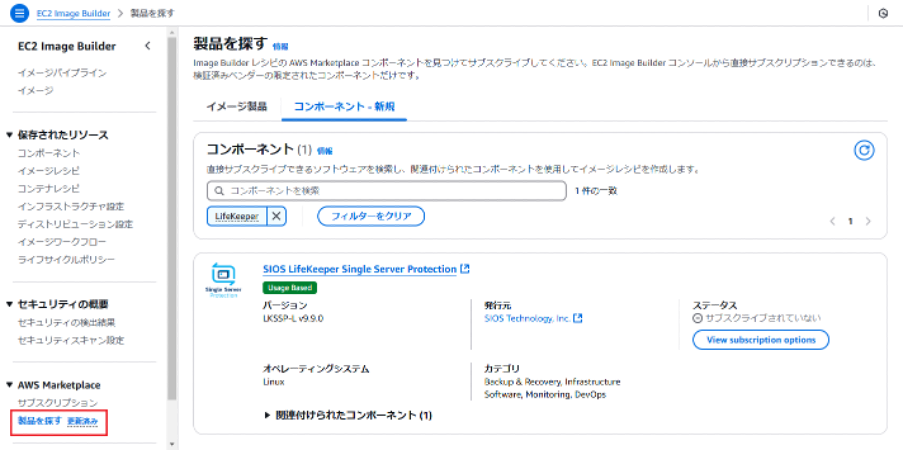Click the Linux operating system value
Screen dimensions: 904x450
[x=273, y=381]
